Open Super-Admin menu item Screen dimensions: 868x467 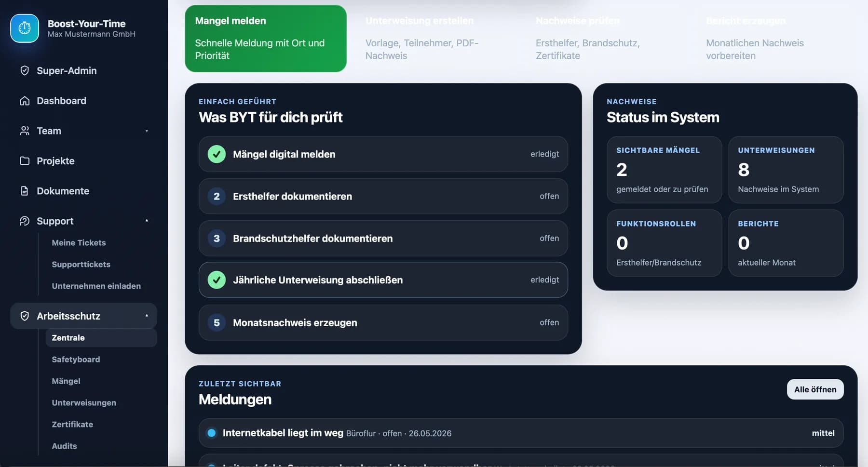pyautogui.click(x=83, y=70)
